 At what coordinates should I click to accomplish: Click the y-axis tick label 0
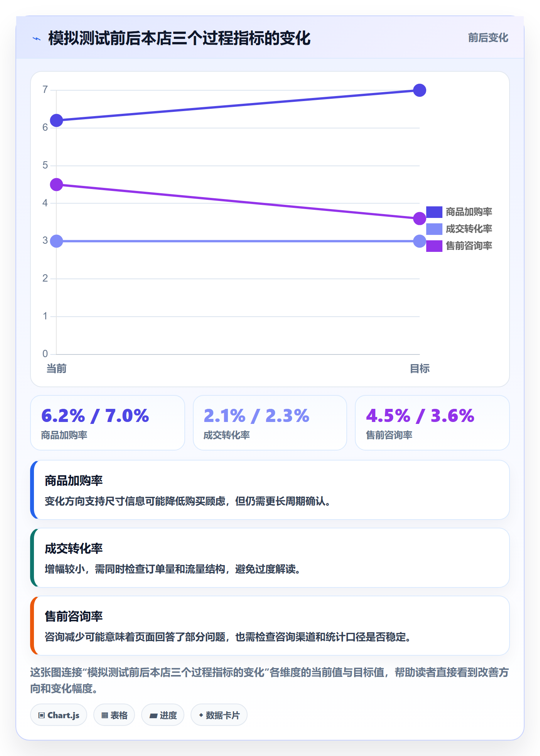click(45, 354)
